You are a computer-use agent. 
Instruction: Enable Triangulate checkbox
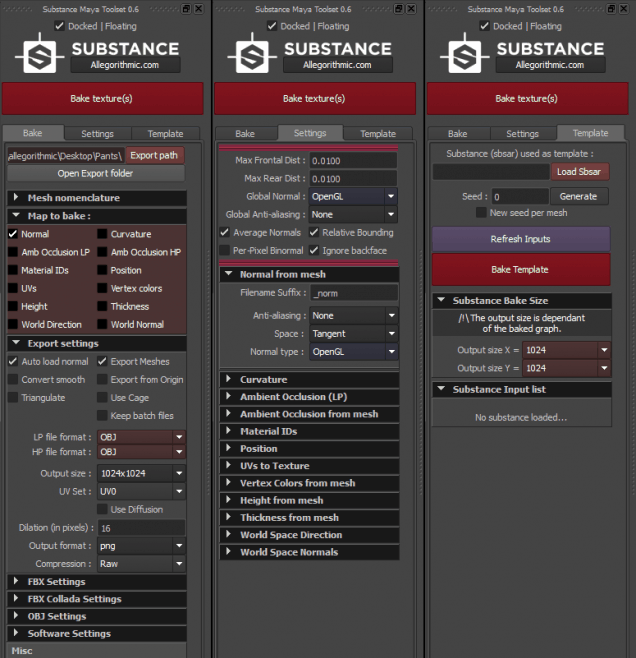pos(13,397)
